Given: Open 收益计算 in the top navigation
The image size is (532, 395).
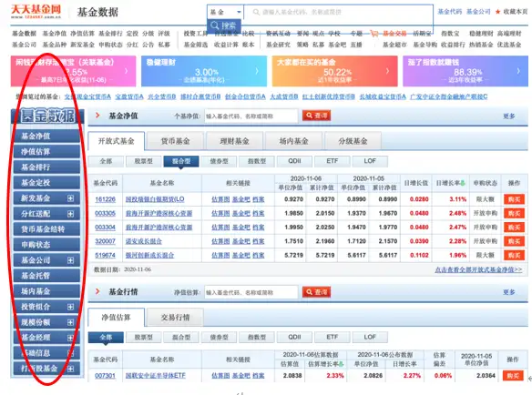Looking at the screenshot, I should coord(226,45).
